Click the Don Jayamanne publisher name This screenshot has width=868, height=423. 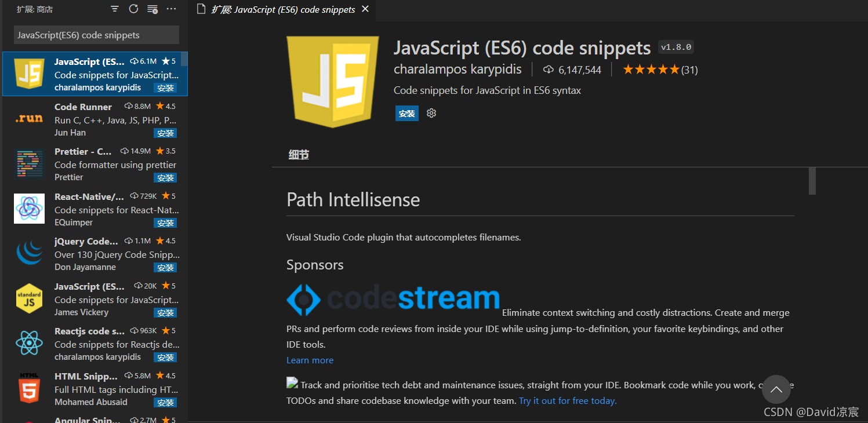point(85,267)
